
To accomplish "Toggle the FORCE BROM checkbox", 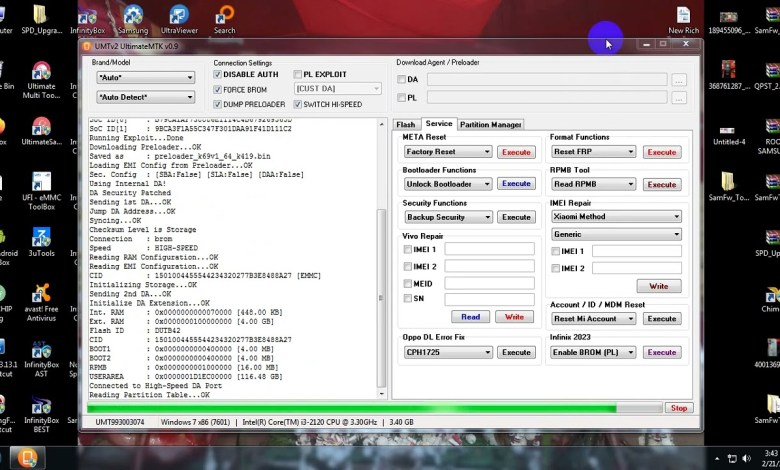I will tap(217, 90).
